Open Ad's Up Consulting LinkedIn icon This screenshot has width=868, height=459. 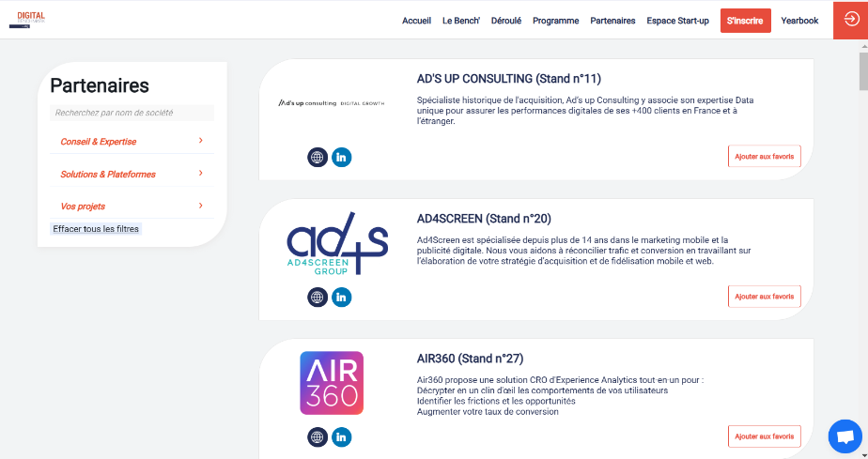pos(342,157)
